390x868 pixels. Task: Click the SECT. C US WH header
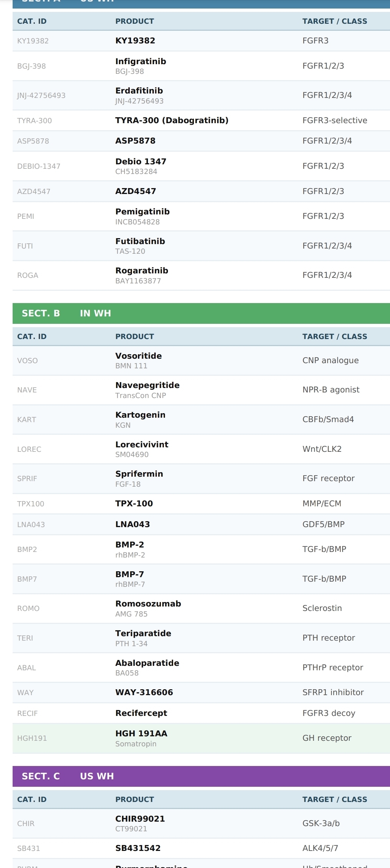tap(201, 776)
